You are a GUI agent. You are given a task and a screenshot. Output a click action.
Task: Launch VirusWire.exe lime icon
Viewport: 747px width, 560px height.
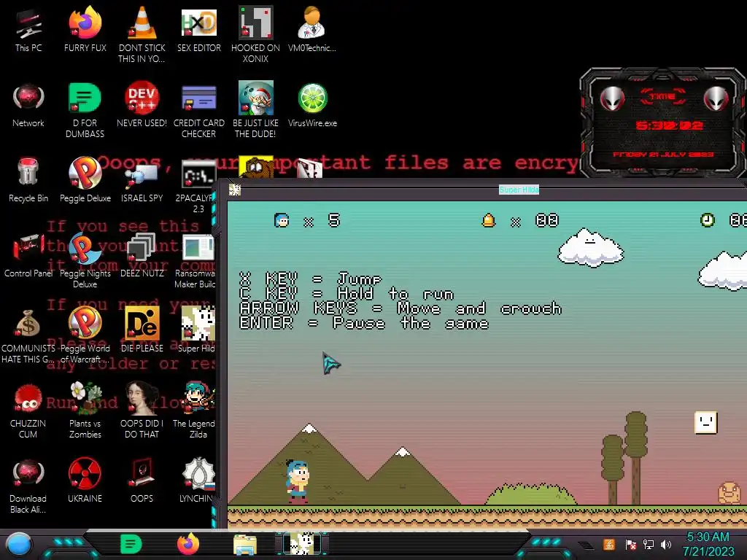pos(312,105)
